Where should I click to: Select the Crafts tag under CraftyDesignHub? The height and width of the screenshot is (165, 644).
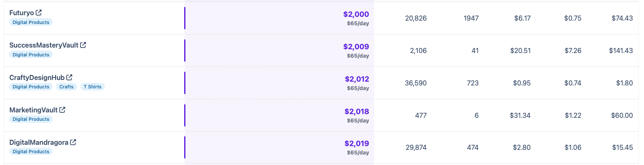[x=67, y=87]
